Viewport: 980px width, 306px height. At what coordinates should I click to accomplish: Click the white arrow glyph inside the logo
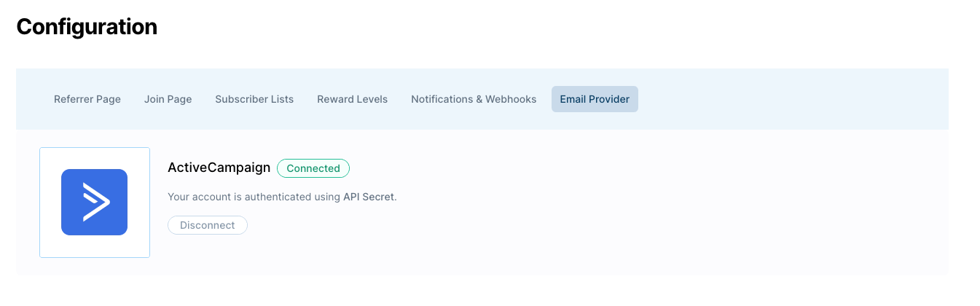(x=95, y=202)
